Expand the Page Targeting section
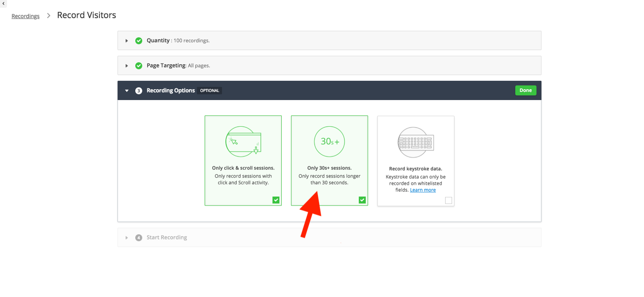 coord(127,66)
